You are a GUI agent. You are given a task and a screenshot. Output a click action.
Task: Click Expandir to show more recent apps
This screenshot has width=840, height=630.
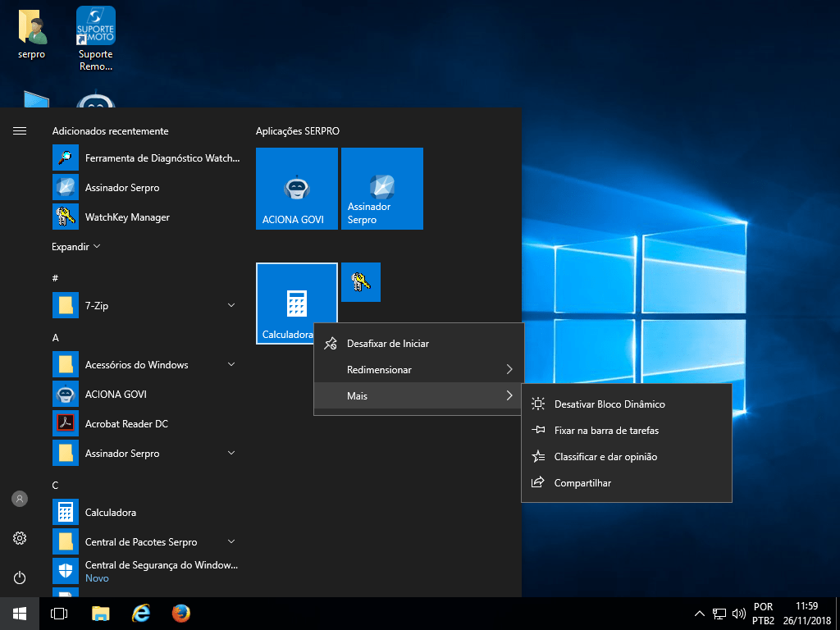click(x=75, y=247)
